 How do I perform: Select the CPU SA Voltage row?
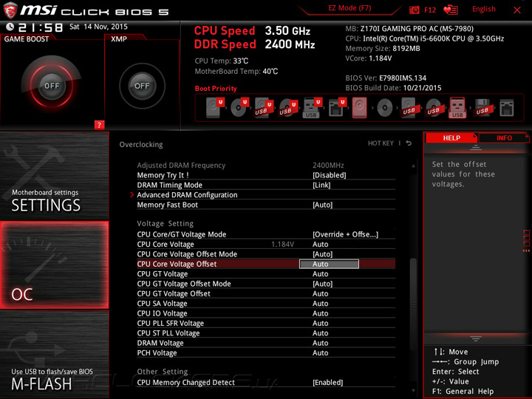pyautogui.click(x=266, y=304)
